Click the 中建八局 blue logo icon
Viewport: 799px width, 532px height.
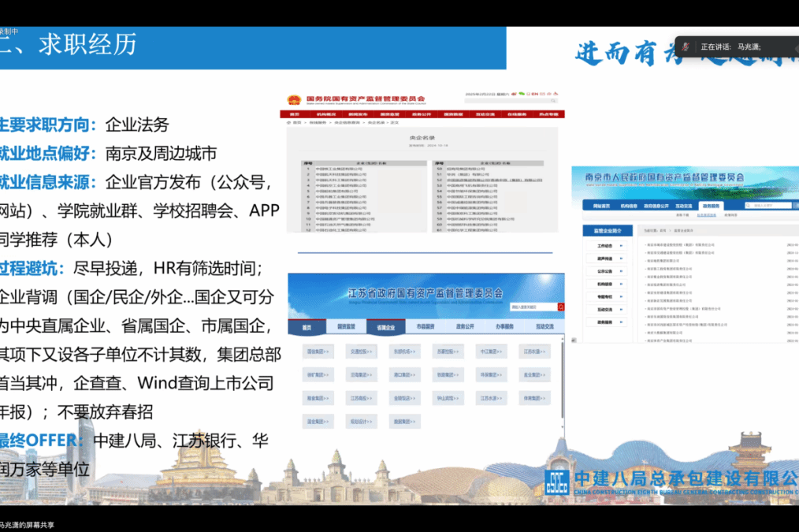point(558,479)
